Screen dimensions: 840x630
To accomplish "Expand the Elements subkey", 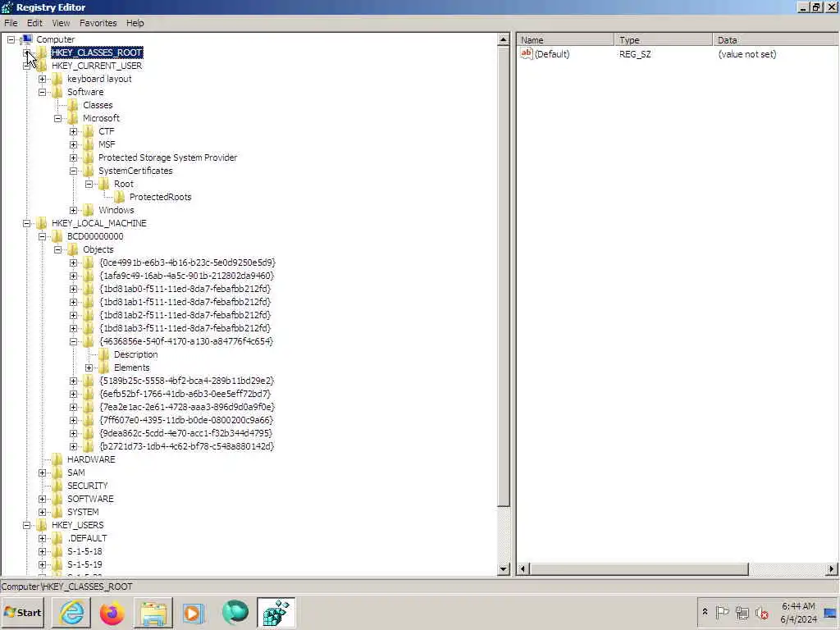I will tap(89, 368).
